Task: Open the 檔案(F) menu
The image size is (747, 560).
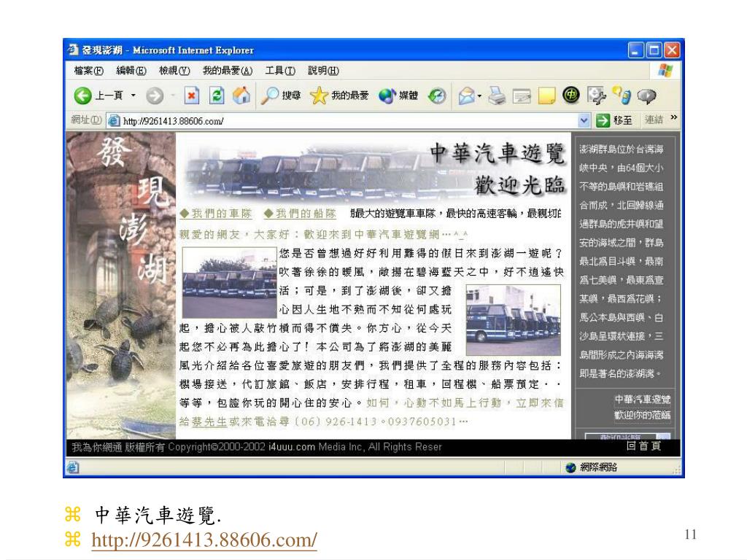Action: (88, 71)
